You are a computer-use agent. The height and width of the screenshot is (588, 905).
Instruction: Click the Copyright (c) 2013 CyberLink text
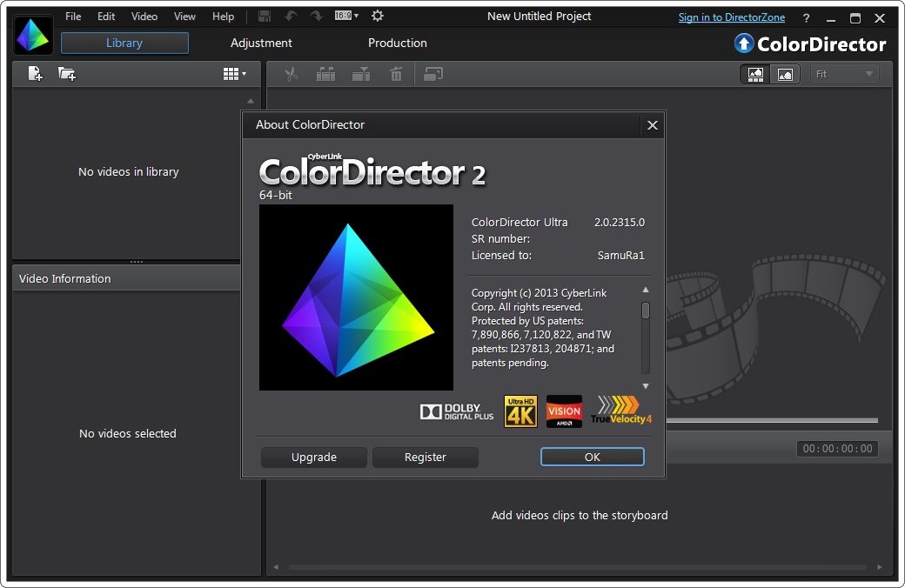pos(539,293)
